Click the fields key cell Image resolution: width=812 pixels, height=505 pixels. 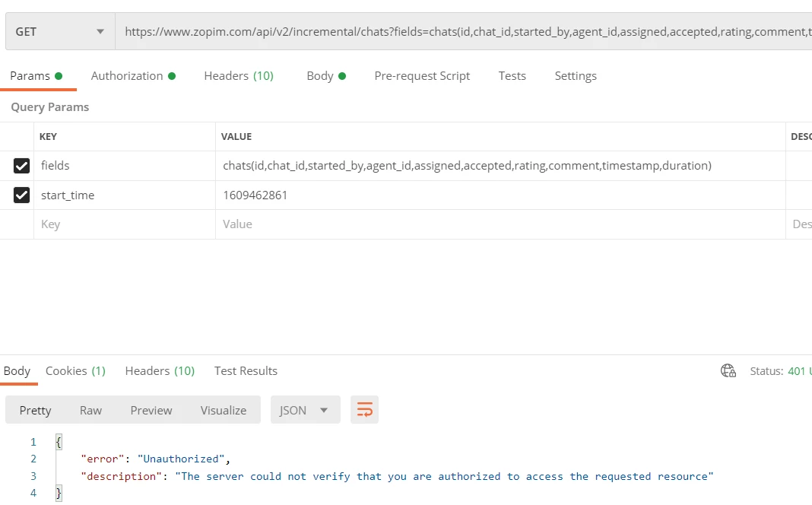(x=124, y=166)
